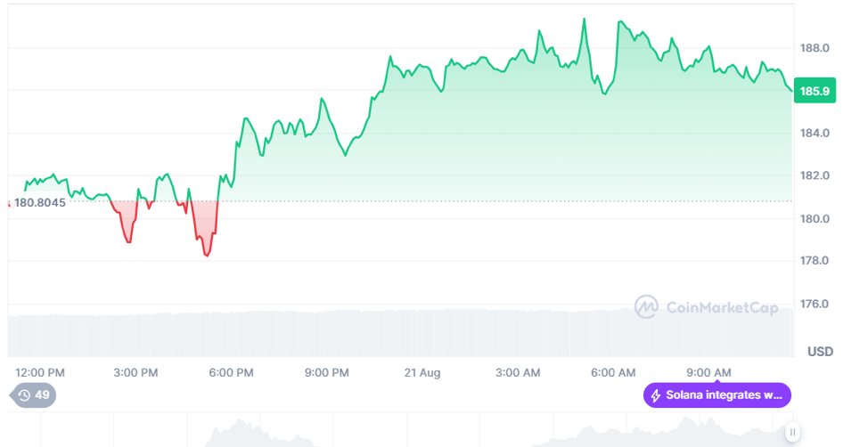Click the lowest red dip on the price line

(x=207, y=256)
